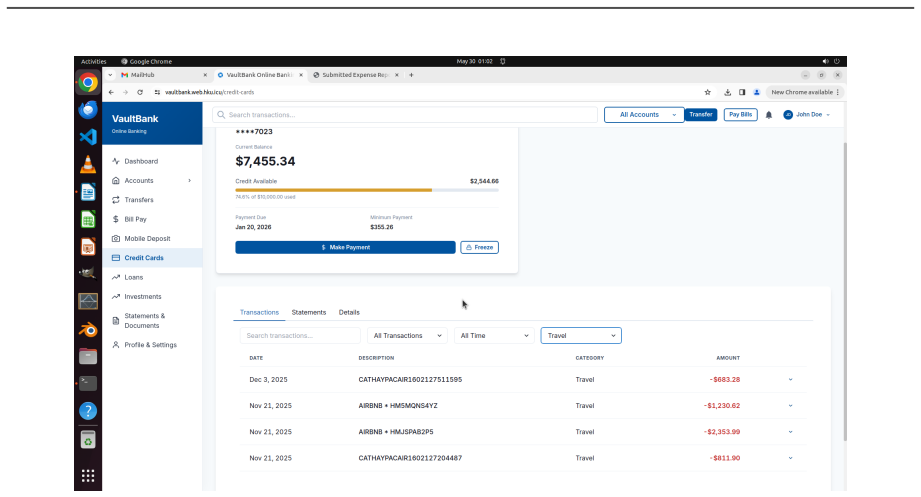
Task: Open the clock showing May 30
Action: click(x=475, y=62)
